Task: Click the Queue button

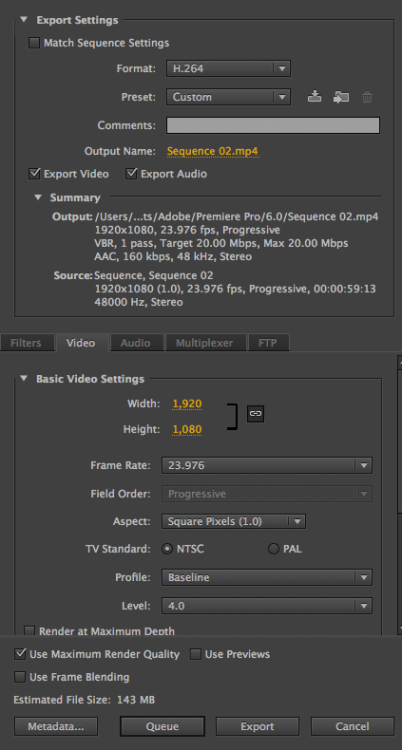Action: pyautogui.click(x=162, y=726)
